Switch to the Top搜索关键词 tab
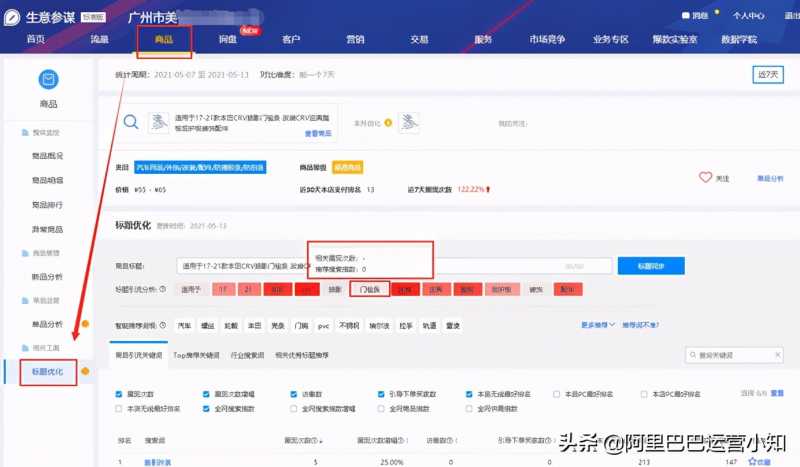This screenshot has width=800, height=467. pyautogui.click(x=196, y=355)
